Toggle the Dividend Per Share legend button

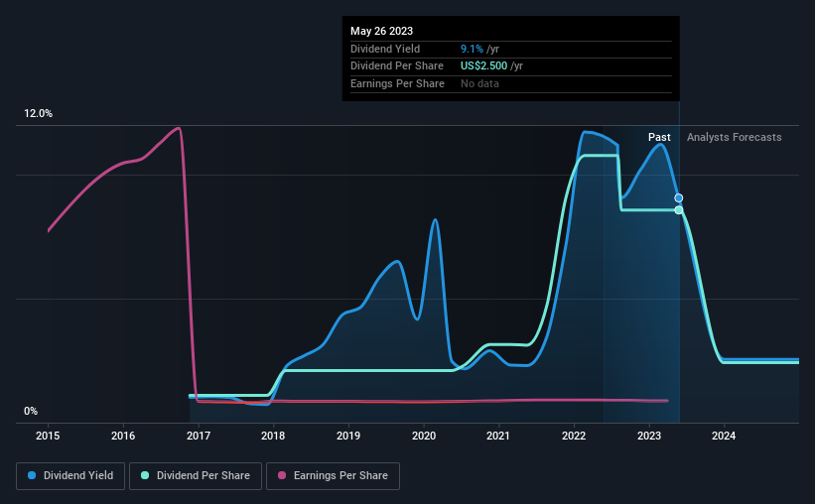point(196,476)
